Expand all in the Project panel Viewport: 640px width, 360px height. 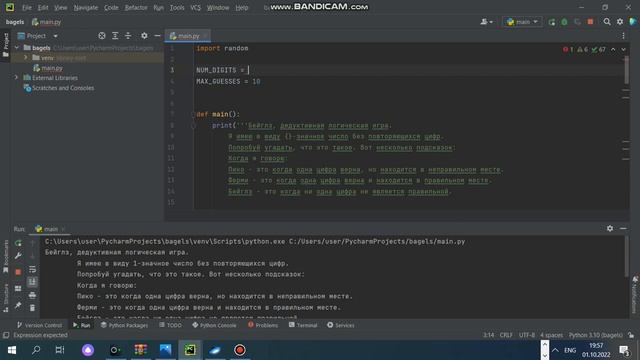115,36
